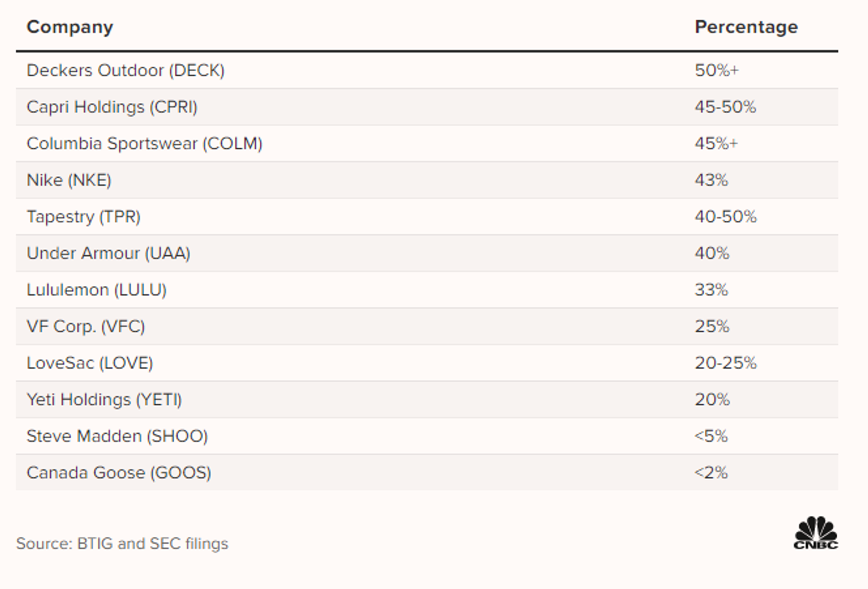The height and width of the screenshot is (589, 868).
Task: Click the Canada Goose (GOOS) entry
Action: (x=119, y=473)
